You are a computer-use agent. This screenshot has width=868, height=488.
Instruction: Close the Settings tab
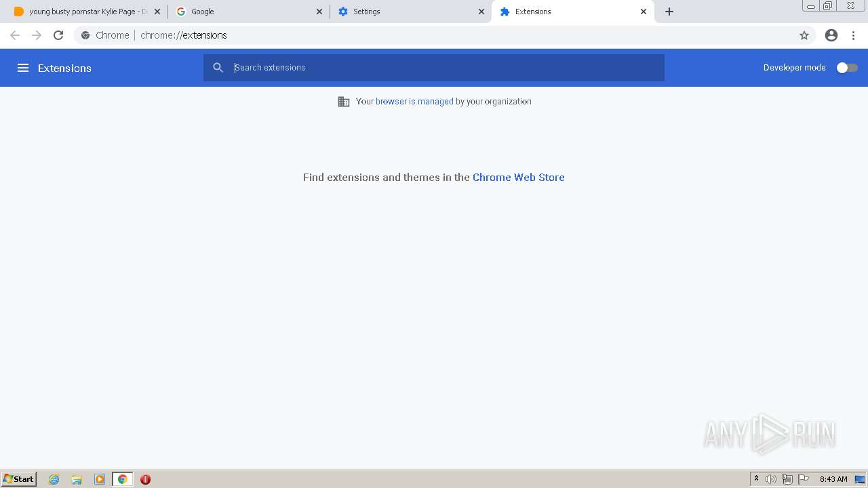(x=481, y=12)
